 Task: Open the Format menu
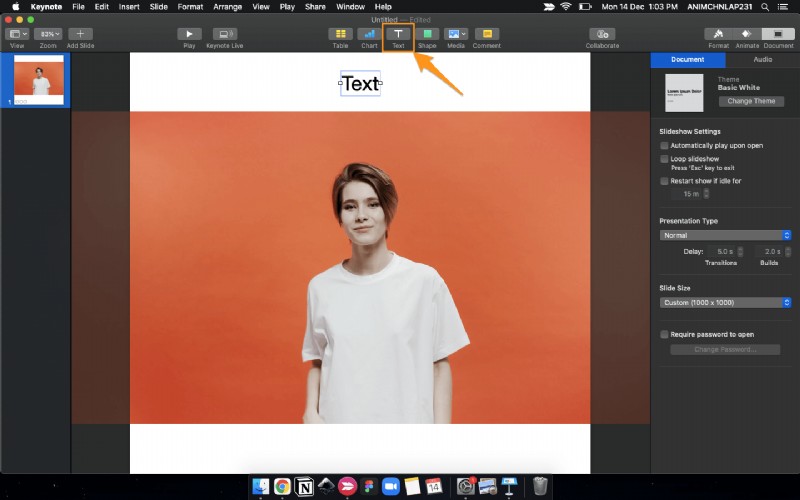click(190, 7)
